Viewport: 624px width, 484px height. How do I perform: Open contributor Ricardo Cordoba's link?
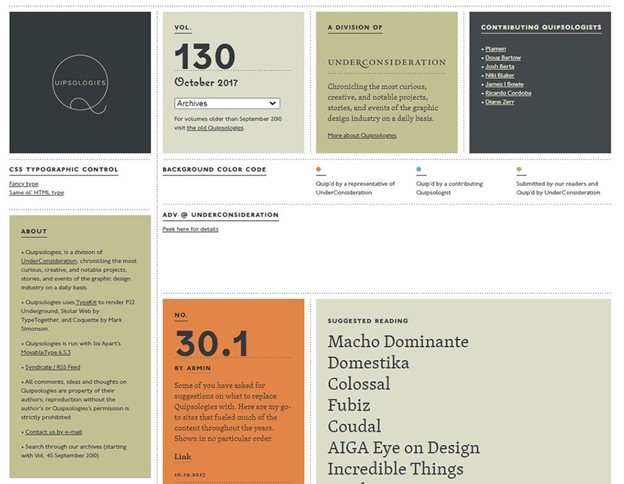(508, 93)
